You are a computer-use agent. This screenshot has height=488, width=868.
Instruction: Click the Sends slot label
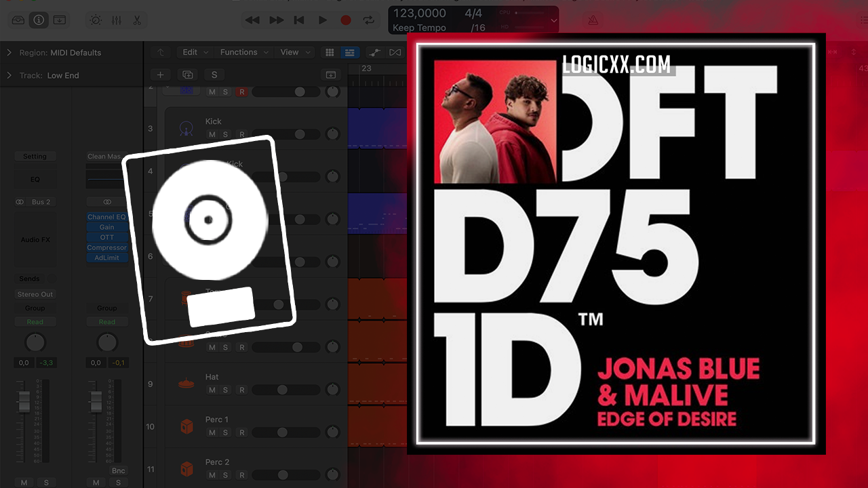(x=29, y=279)
